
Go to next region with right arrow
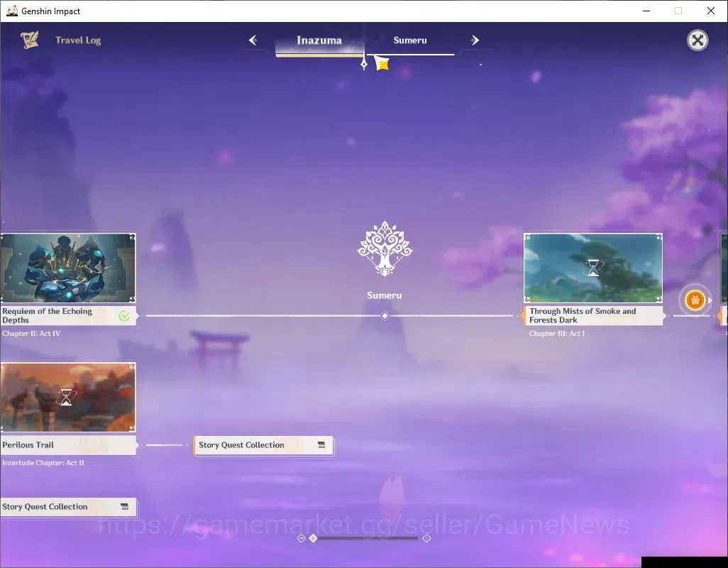pos(475,40)
